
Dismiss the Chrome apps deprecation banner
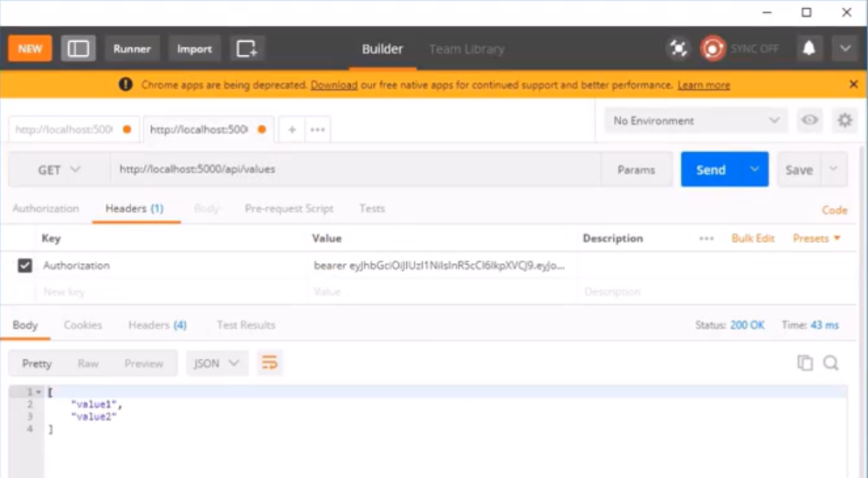tap(853, 84)
